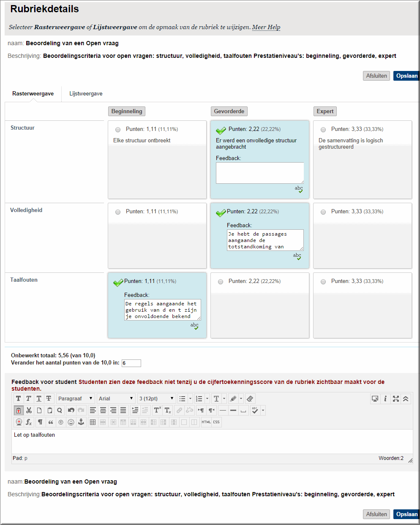Select the Rasterweergave tab
Screen dimensions: 420x525
tap(33, 94)
